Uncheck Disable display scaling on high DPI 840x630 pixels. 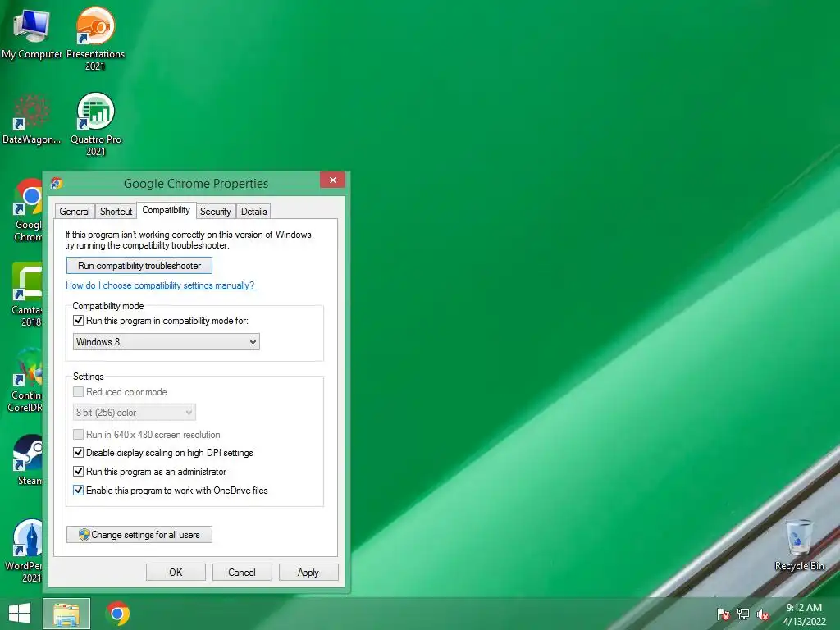click(x=78, y=453)
